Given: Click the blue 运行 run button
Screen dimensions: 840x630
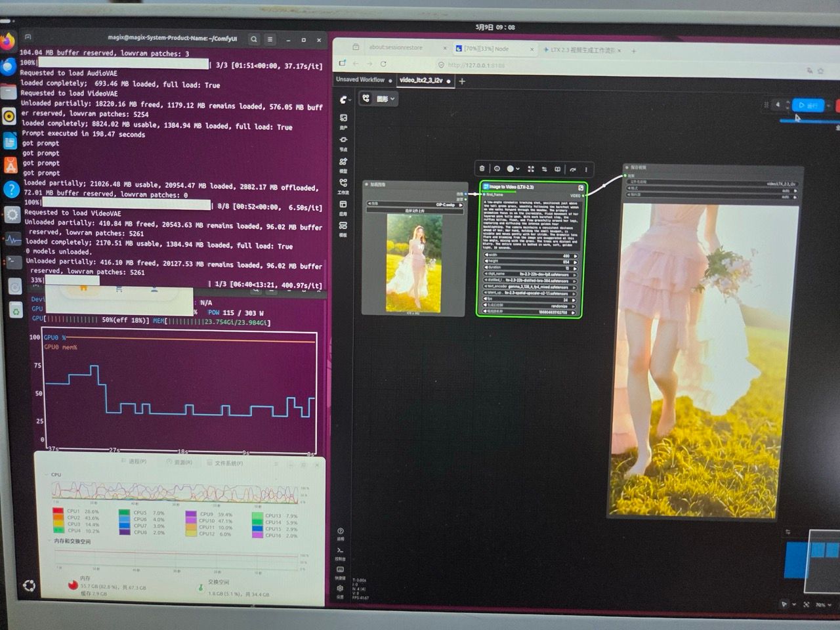Looking at the screenshot, I should 808,105.
